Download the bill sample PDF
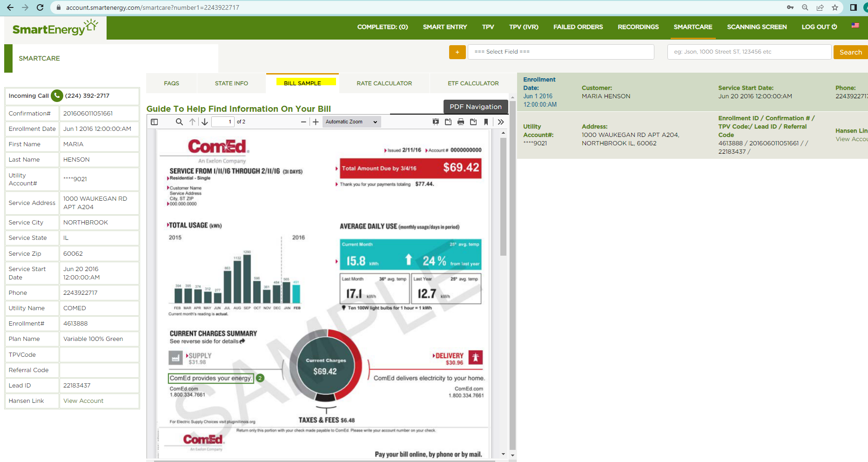868x462 pixels. pyautogui.click(x=473, y=122)
